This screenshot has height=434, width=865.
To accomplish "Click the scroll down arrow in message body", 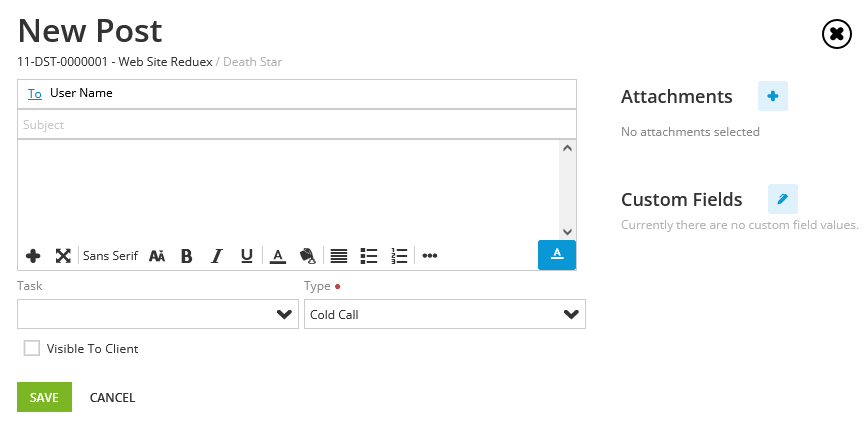I will [568, 232].
